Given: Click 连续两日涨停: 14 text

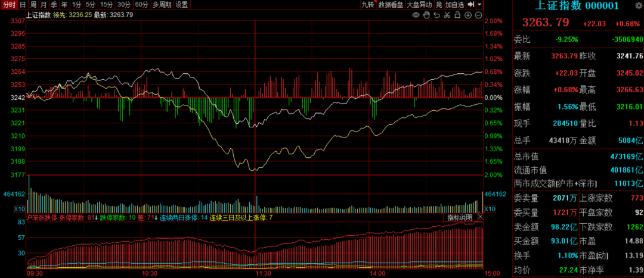Looking at the screenshot, I should 184,217.
